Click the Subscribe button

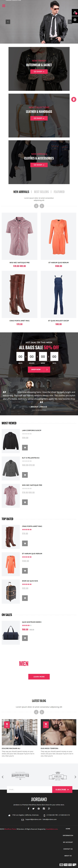pyautogui.click(x=62, y=790)
